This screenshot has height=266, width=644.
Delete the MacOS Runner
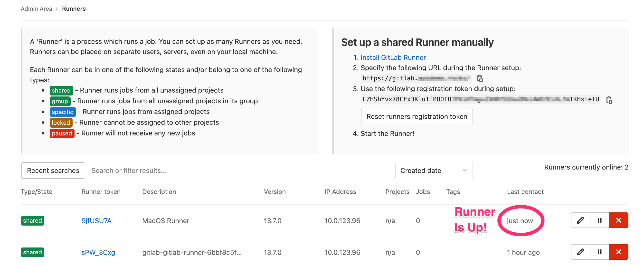618,220
